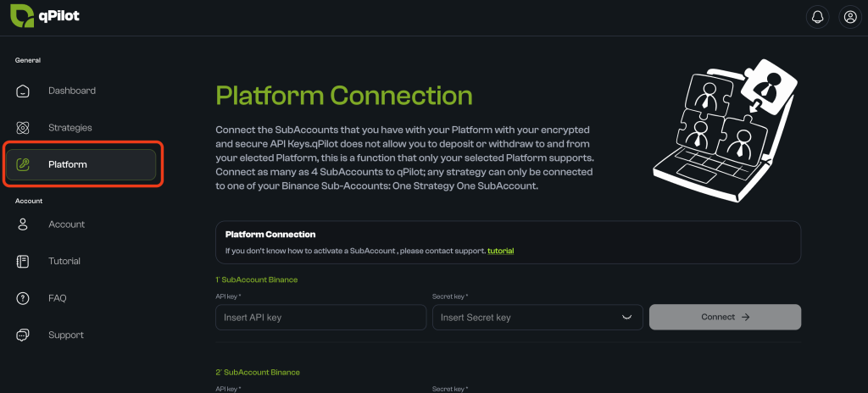Click the Platform key icon
The image size is (868, 393).
[23, 164]
